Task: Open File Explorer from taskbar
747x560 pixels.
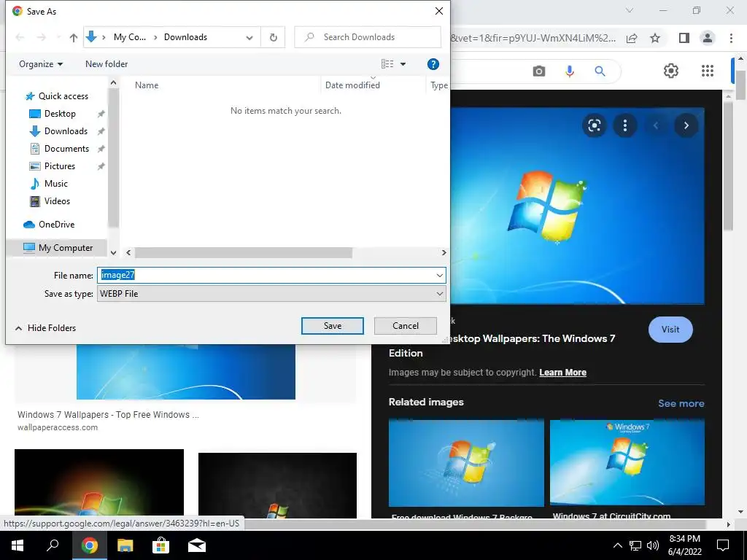Action: coord(125,545)
